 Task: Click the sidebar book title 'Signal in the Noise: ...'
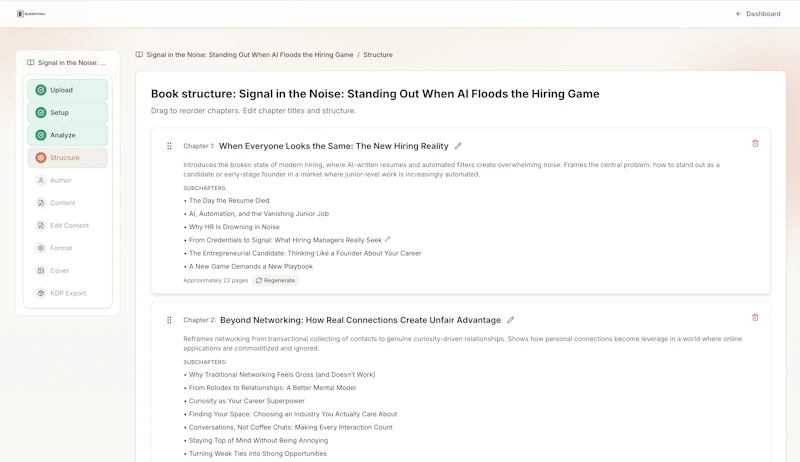point(72,63)
